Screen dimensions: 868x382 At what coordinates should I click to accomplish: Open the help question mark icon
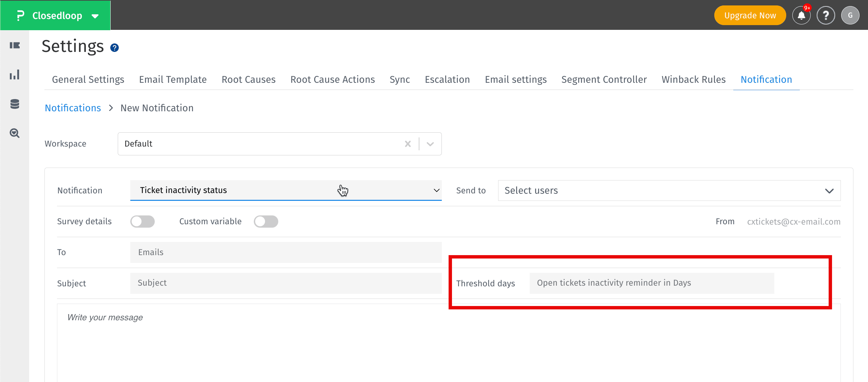pos(826,15)
